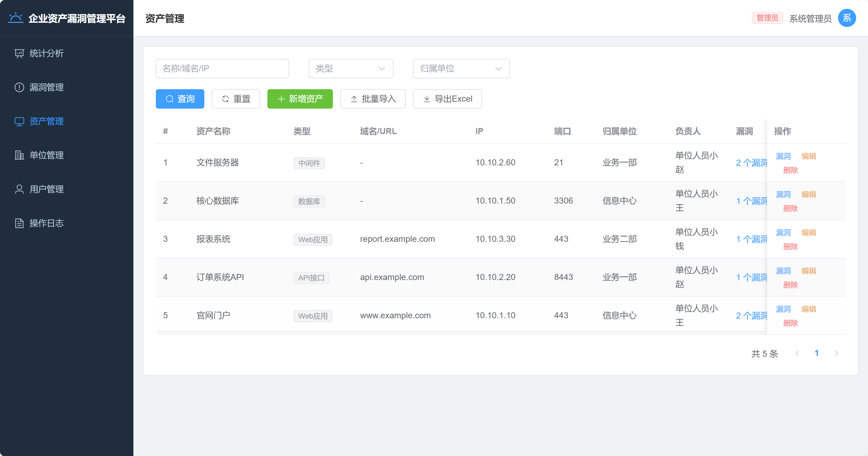This screenshot has height=456, width=868.
Task: Click the 管理员 role tag
Action: (767, 18)
